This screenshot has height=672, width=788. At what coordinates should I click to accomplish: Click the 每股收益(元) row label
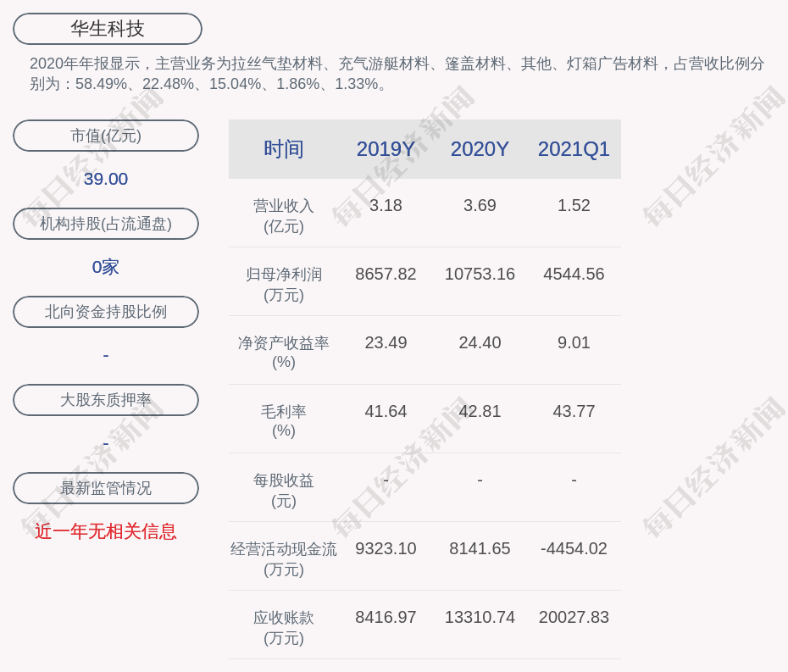point(284,491)
